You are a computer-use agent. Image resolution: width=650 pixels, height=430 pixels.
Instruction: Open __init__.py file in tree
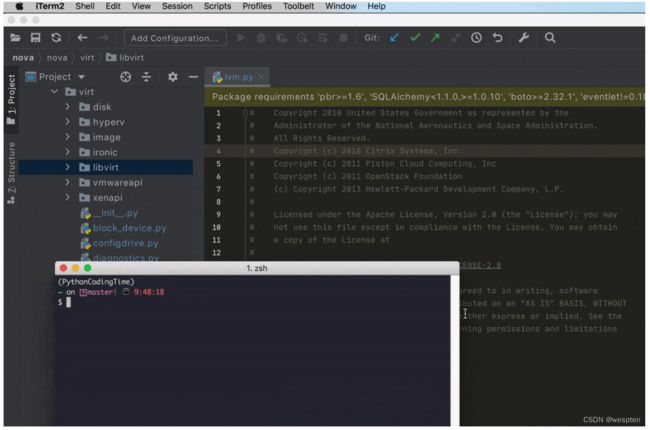point(109,213)
